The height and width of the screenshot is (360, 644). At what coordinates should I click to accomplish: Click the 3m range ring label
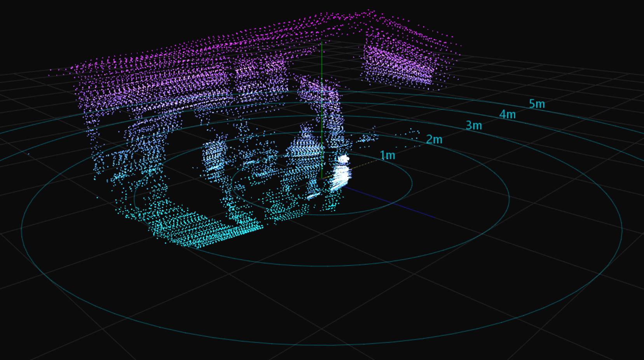coord(474,125)
